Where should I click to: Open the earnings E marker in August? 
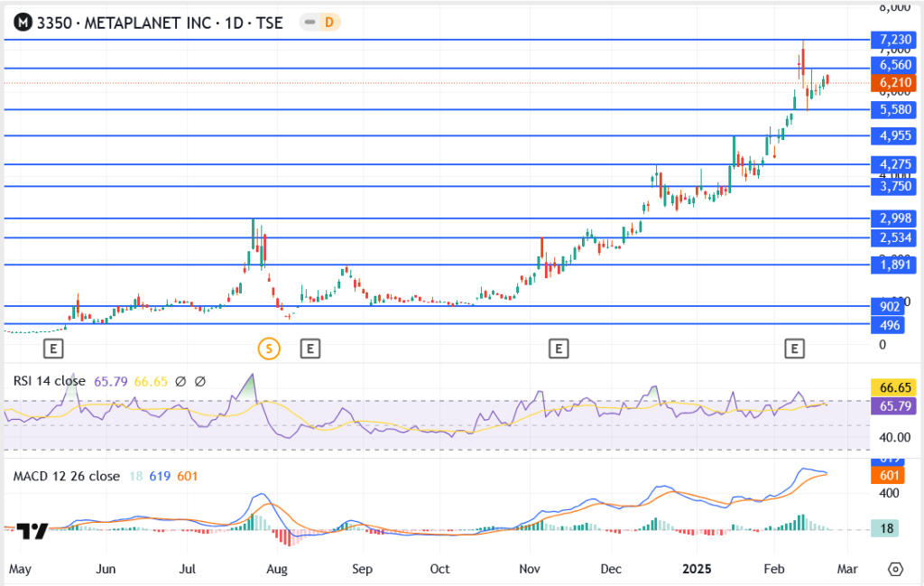point(310,348)
